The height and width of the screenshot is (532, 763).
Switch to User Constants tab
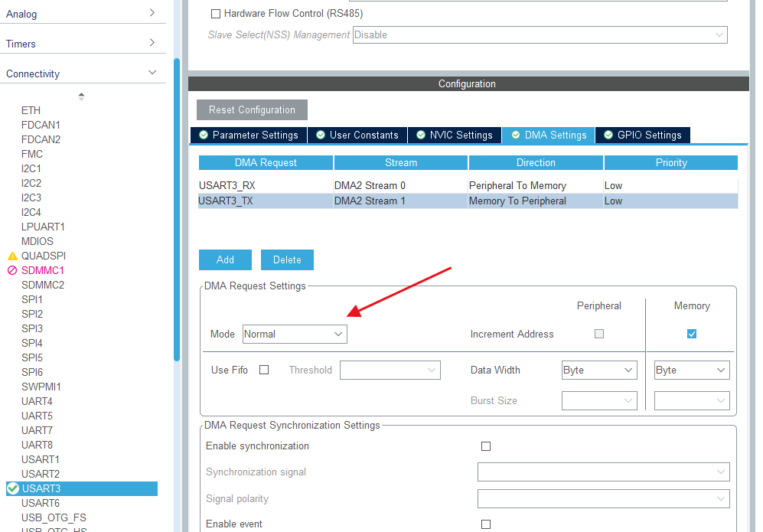coord(357,135)
